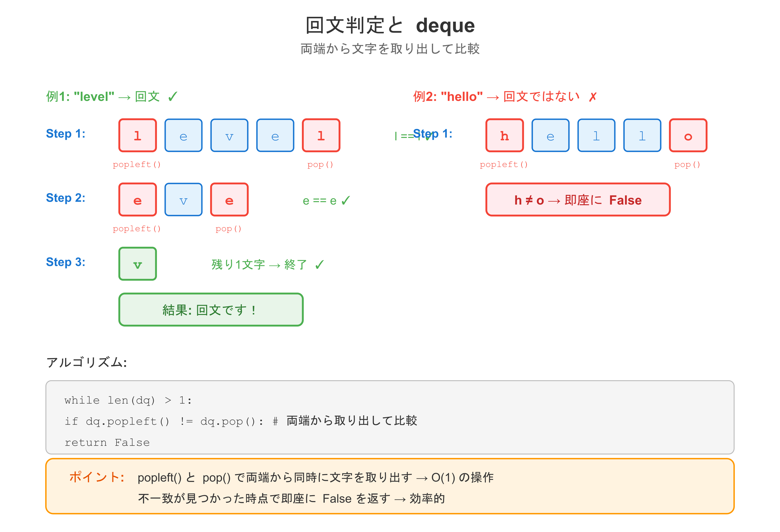Viewport: 780px width, 532px height.
Task: Click the 'e == e ✓' comparison text
Action: tap(326, 200)
